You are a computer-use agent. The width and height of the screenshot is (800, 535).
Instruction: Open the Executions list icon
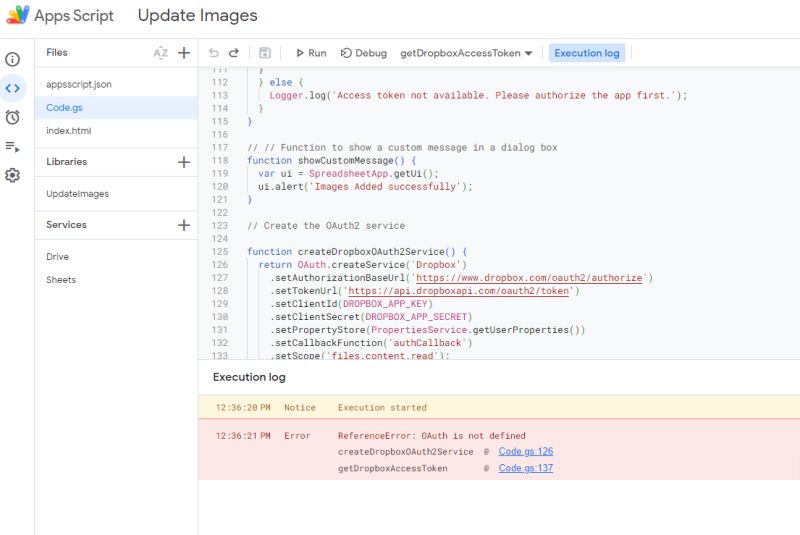pyautogui.click(x=12, y=147)
